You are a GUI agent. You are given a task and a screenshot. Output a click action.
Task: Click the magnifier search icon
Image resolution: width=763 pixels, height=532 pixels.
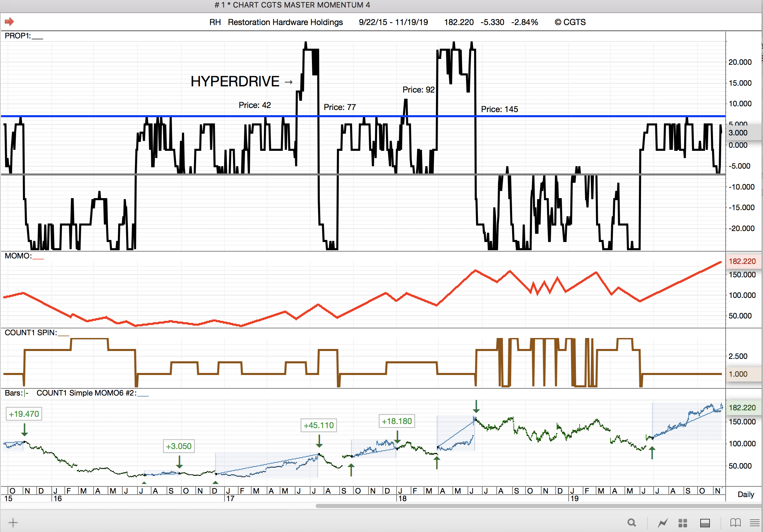coord(631,522)
